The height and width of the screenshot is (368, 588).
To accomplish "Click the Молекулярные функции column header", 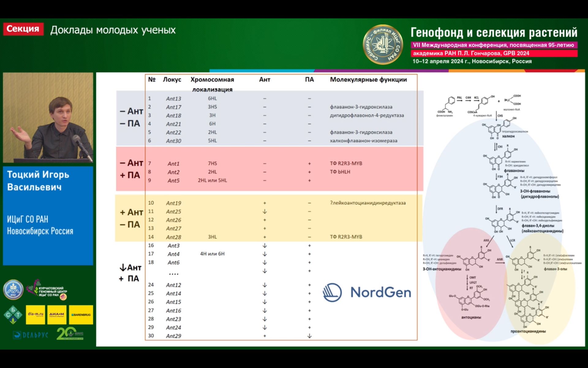I will (368, 80).
